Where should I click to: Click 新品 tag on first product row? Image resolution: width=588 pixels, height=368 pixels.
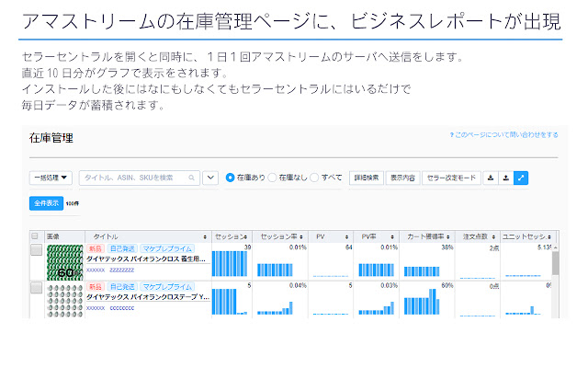96,248
